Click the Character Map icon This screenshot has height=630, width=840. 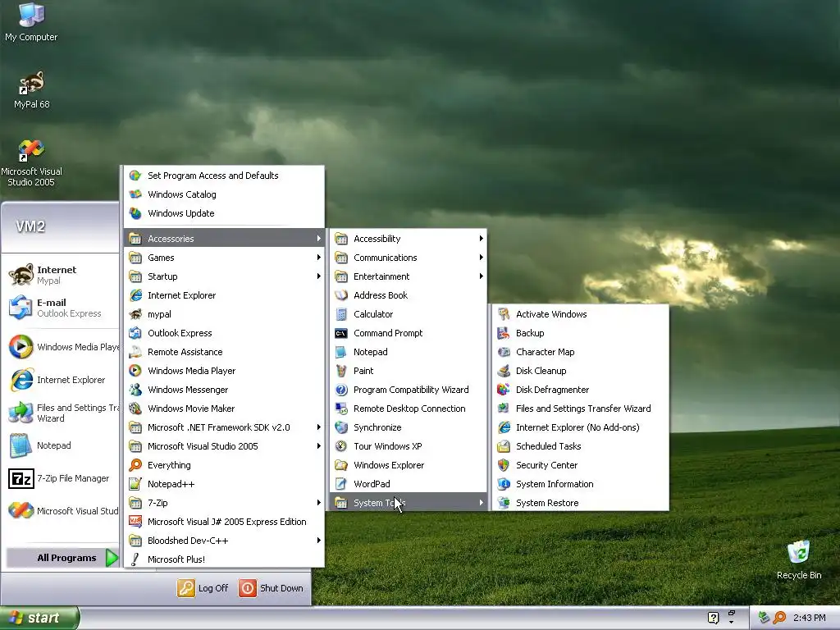(x=504, y=352)
